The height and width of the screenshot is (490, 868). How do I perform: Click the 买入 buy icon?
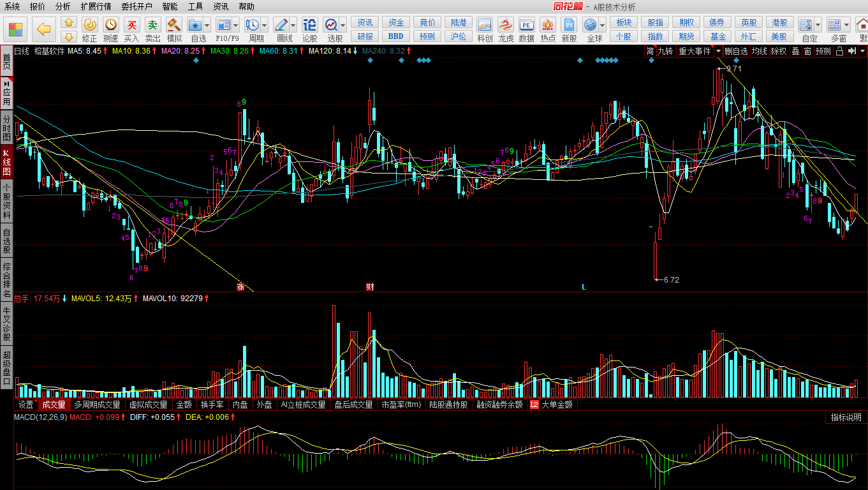point(131,29)
